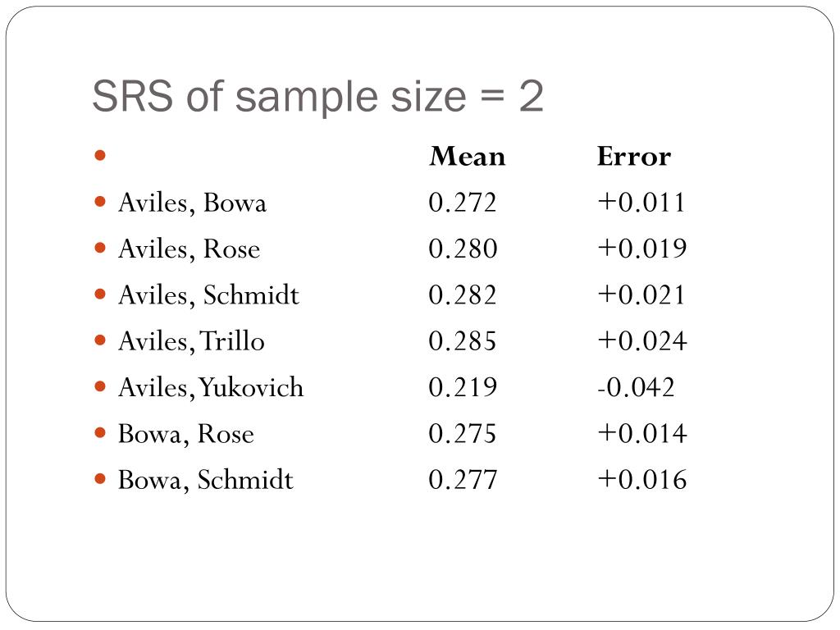Click the Aviles, Rose row label
The width and height of the screenshot is (840, 630).
pyautogui.click(x=189, y=249)
